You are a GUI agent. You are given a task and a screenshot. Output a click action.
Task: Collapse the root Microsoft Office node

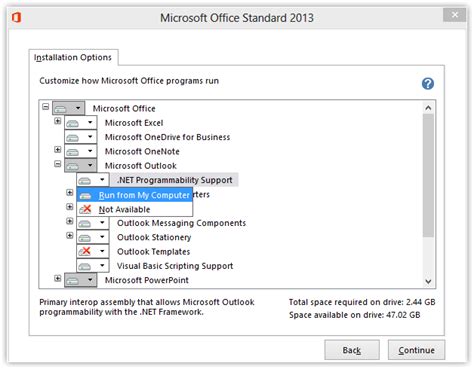pos(46,107)
